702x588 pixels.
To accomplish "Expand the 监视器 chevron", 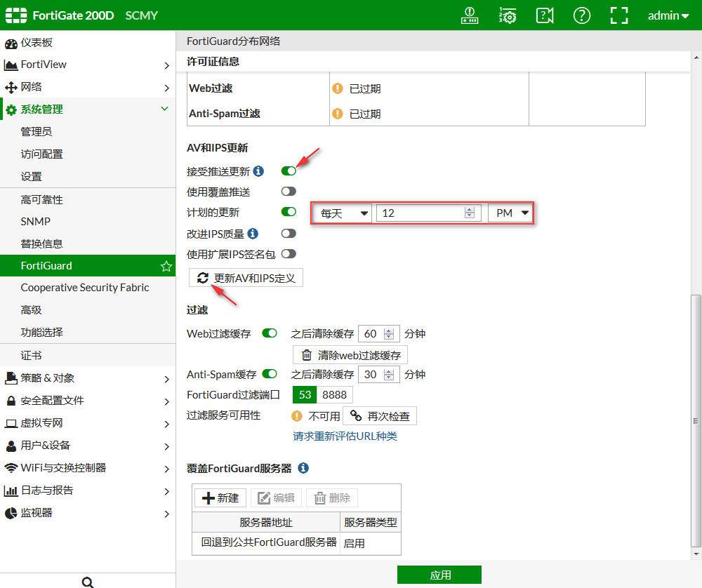I will click(166, 514).
